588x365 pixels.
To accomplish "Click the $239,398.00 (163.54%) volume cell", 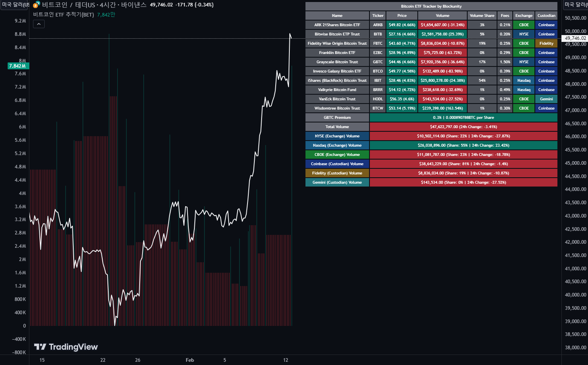I will coord(443,108).
